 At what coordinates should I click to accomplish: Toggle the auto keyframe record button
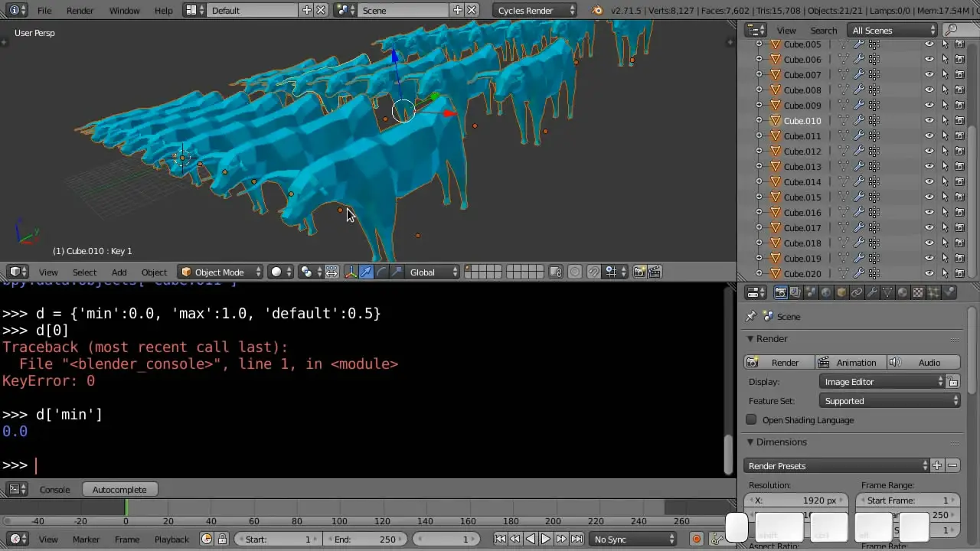[x=696, y=540]
